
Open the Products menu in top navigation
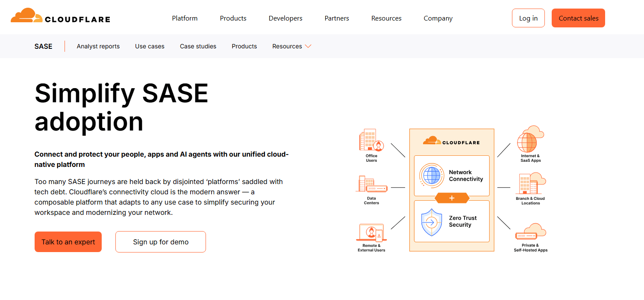(233, 18)
